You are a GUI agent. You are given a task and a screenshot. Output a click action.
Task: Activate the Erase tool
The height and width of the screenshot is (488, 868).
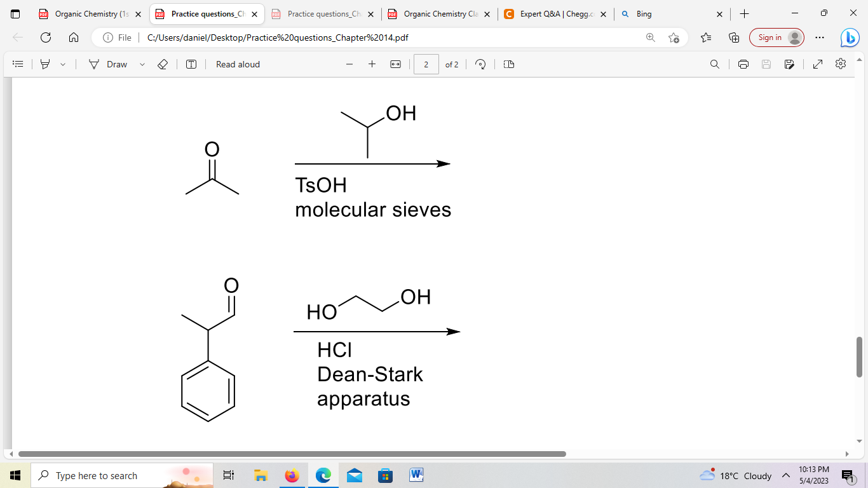[x=163, y=64]
